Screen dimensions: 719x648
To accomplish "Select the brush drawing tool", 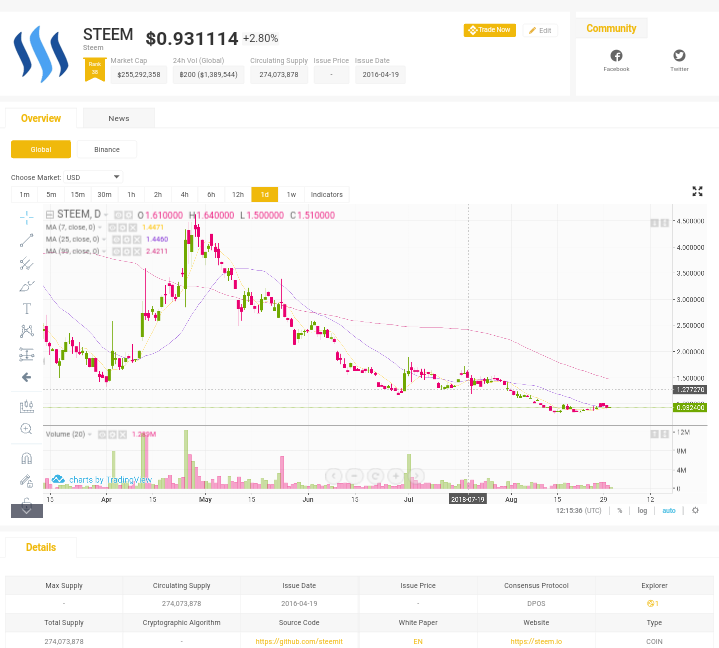I will [x=27, y=286].
